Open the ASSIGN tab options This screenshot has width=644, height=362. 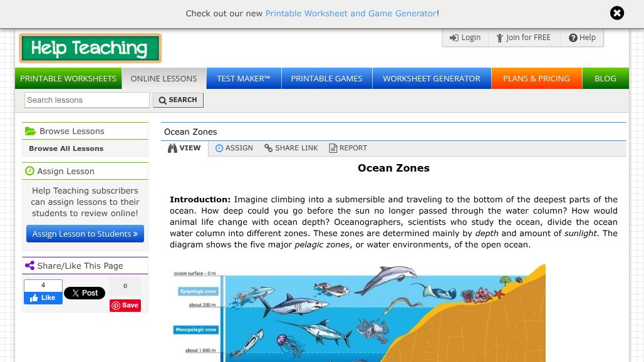pyautogui.click(x=234, y=148)
